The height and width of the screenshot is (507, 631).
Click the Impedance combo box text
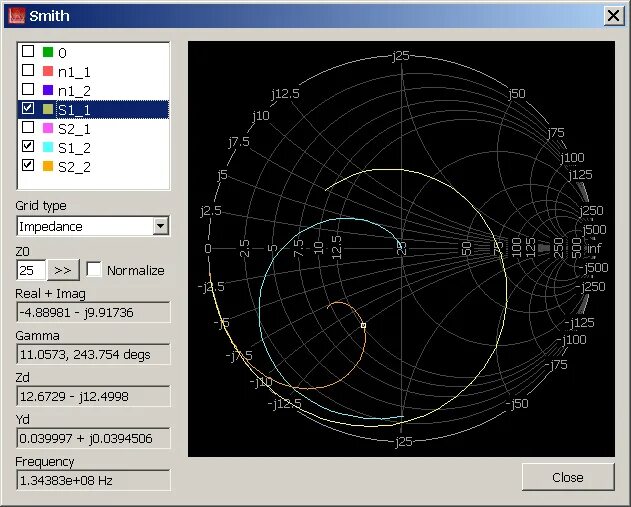click(51, 227)
